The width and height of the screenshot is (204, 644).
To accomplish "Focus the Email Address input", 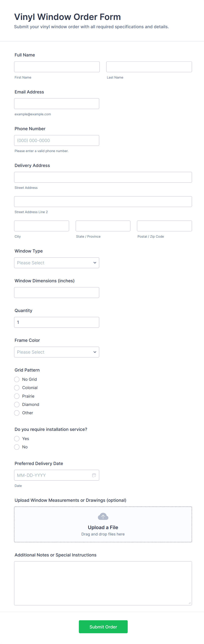I will click(57, 104).
